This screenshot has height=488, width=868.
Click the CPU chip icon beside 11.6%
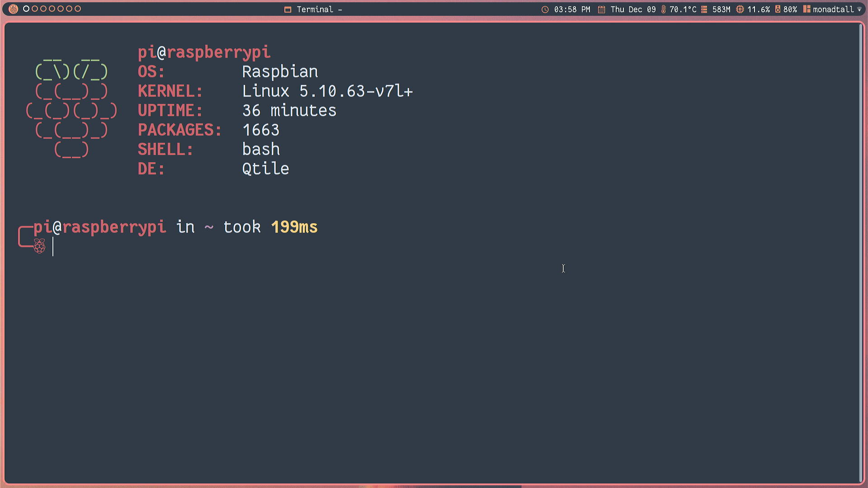tap(740, 9)
